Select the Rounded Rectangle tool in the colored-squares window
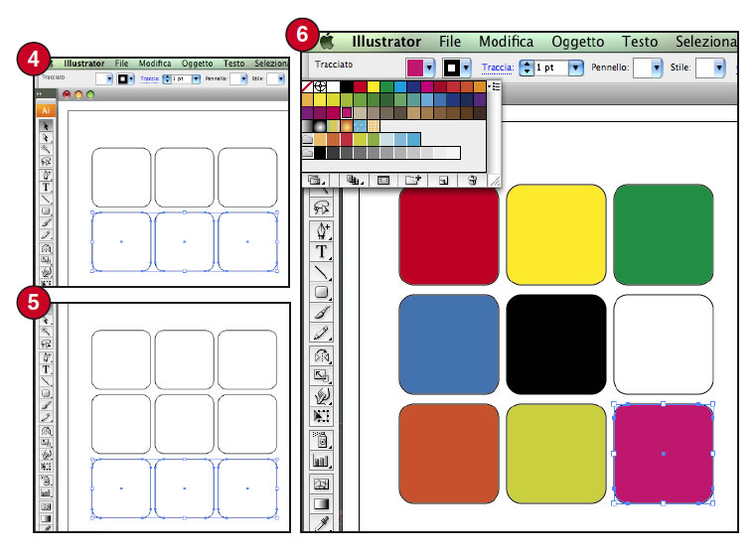Viewport: 756px width, 554px height. [x=321, y=293]
